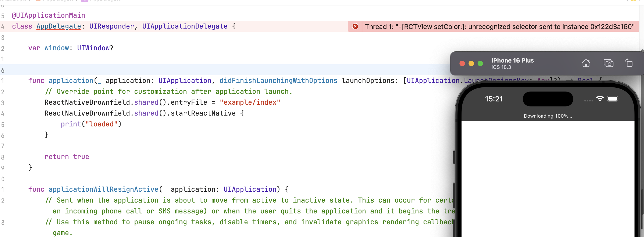
Task: Rotate the iPhone simulator
Action: coord(628,63)
